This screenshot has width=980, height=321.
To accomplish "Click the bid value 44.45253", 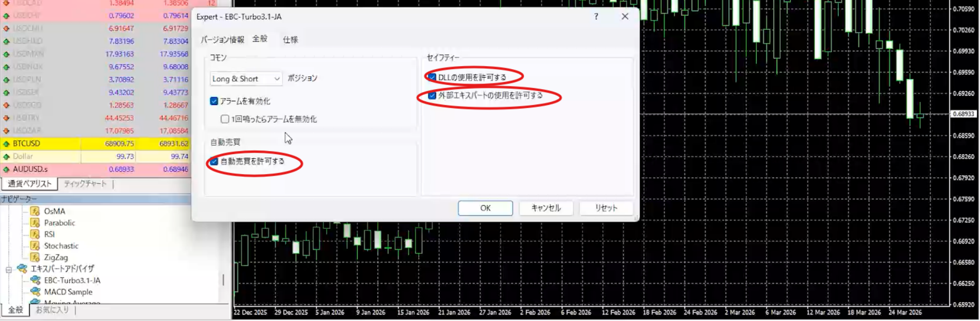I will pyautogui.click(x=119, y=118).
